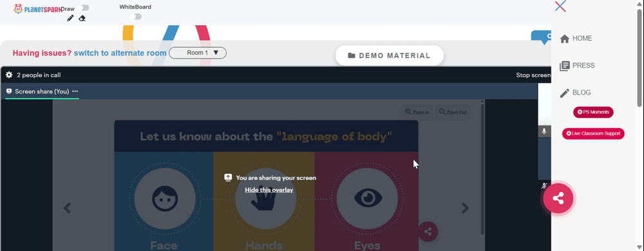Click the blue chat bubble icon
Viewport: 644px width, 251px height.
click(542, 37)
